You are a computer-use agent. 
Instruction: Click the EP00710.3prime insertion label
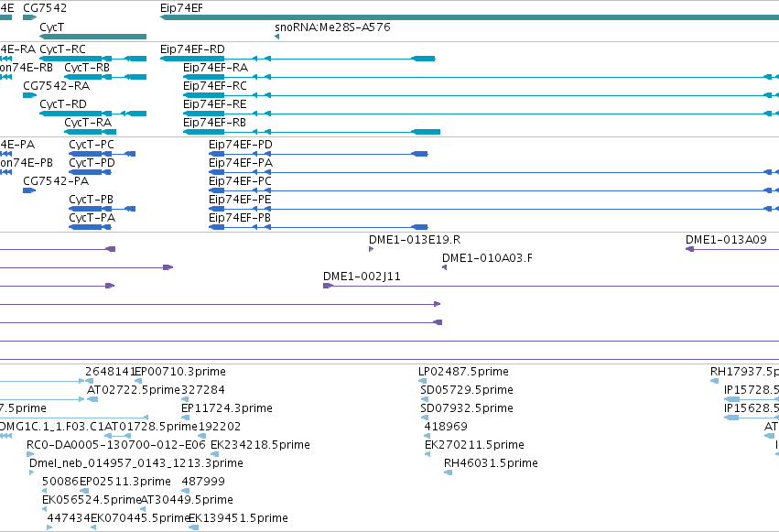(x=180, y=372)
